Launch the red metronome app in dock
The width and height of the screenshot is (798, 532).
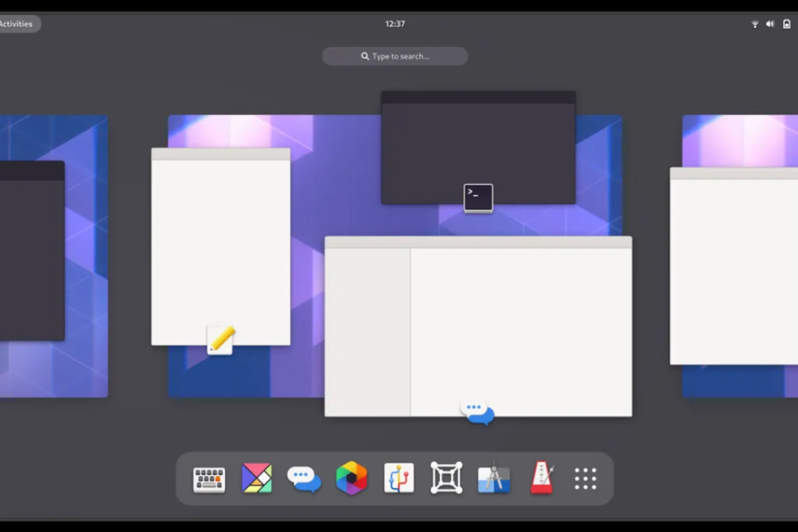pyautogui.click(x=542, y=478)
